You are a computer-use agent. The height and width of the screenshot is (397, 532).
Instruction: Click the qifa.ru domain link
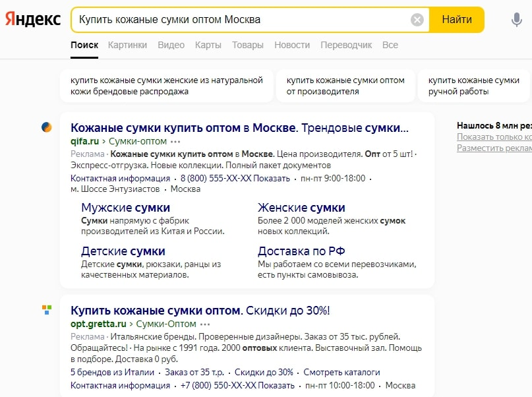[85, 141]
